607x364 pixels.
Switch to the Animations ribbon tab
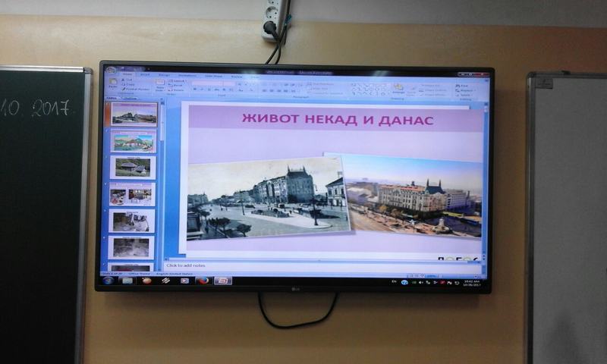tap(187, 75)
